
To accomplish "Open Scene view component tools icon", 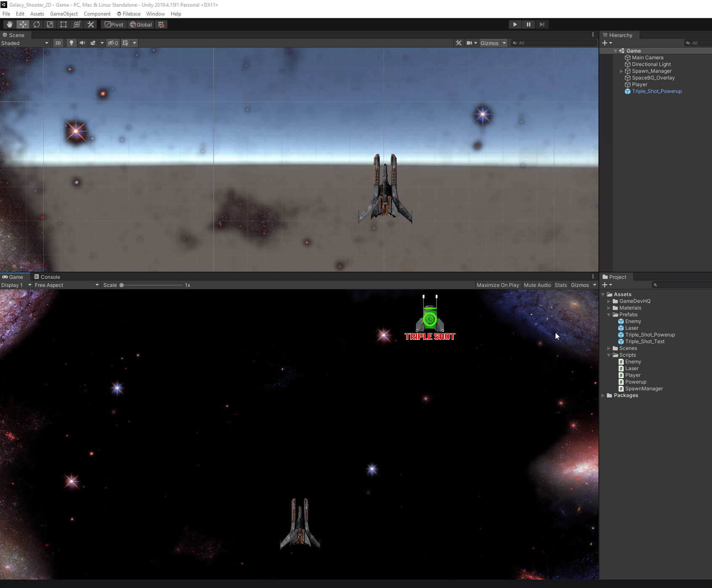I will click(458, 43).
